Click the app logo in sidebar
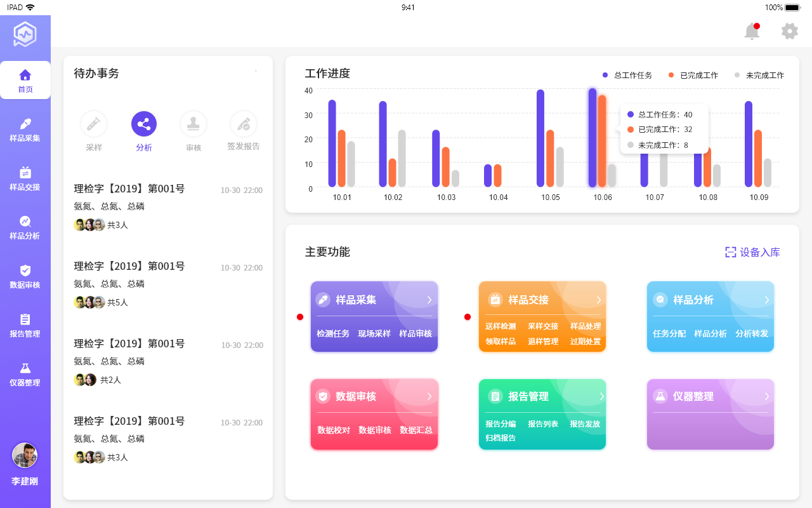The height and width of the screenshot is (508, 812). 25,34
